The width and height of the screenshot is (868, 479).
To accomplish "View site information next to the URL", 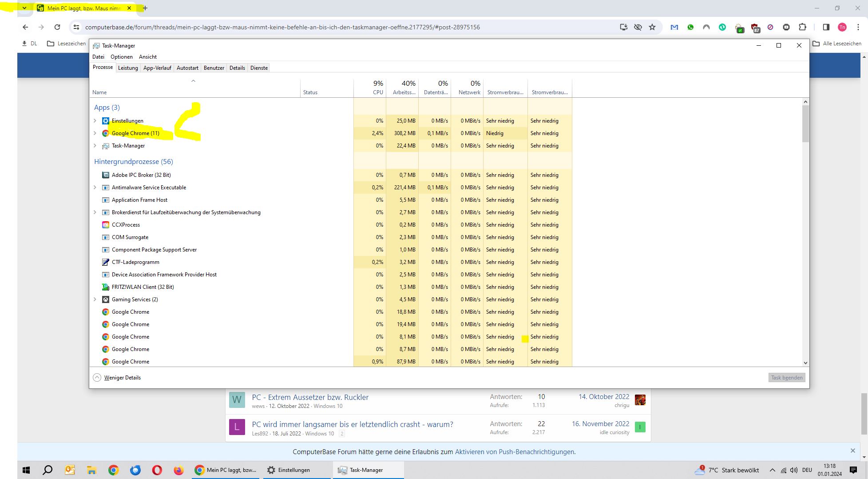I will (x=76, y=27).
